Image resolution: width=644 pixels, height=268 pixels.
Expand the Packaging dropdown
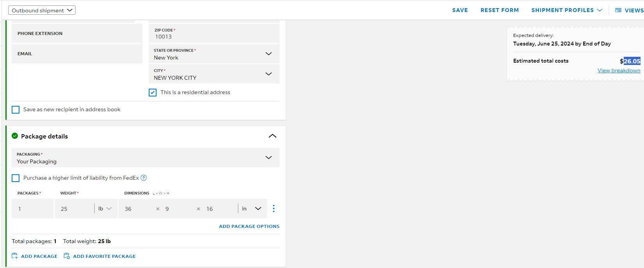[146, 158]
